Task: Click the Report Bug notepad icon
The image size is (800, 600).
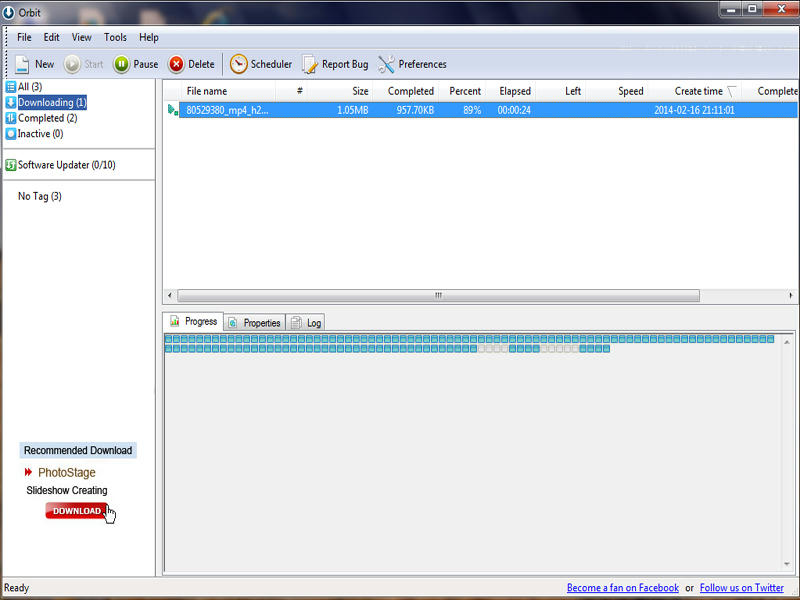Action: pyautogui.click(x=310, y=64)
